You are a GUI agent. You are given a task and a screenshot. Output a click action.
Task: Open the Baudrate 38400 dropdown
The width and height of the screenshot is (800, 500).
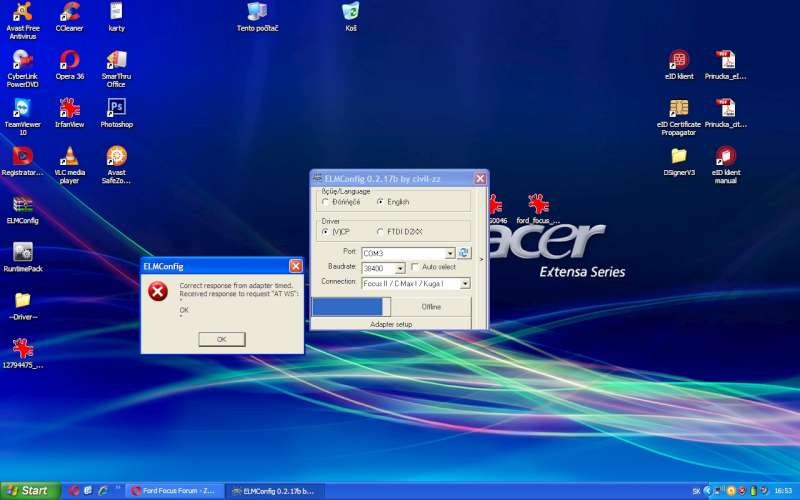point(400,268)
